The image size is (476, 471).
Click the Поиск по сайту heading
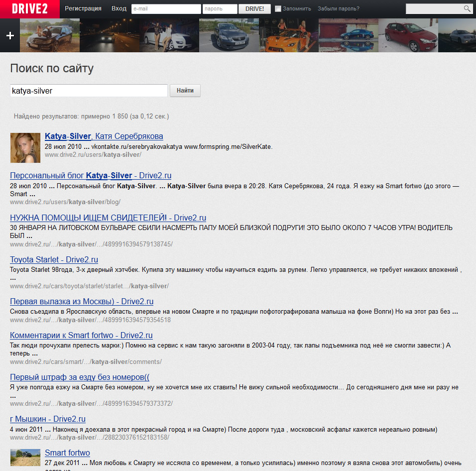click(x=52, y=68)
